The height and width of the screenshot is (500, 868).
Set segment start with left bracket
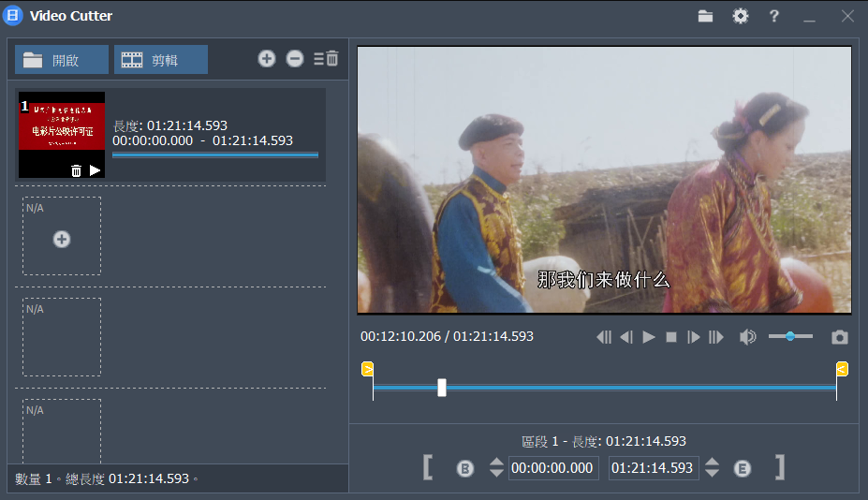(427, 467)
